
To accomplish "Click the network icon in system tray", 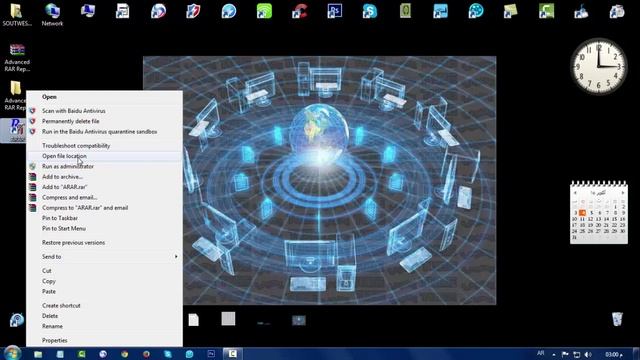I will (x=577, y=354).
